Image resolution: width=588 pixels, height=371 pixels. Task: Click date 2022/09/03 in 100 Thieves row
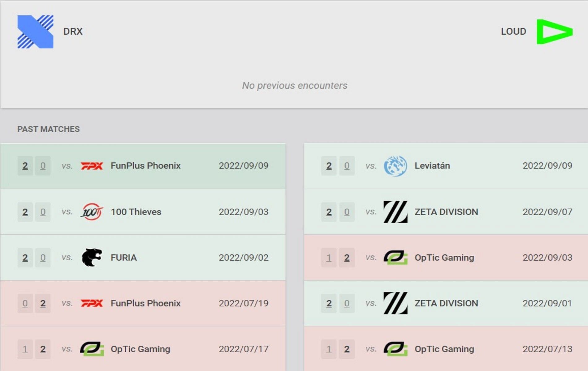tap(244, 212)
